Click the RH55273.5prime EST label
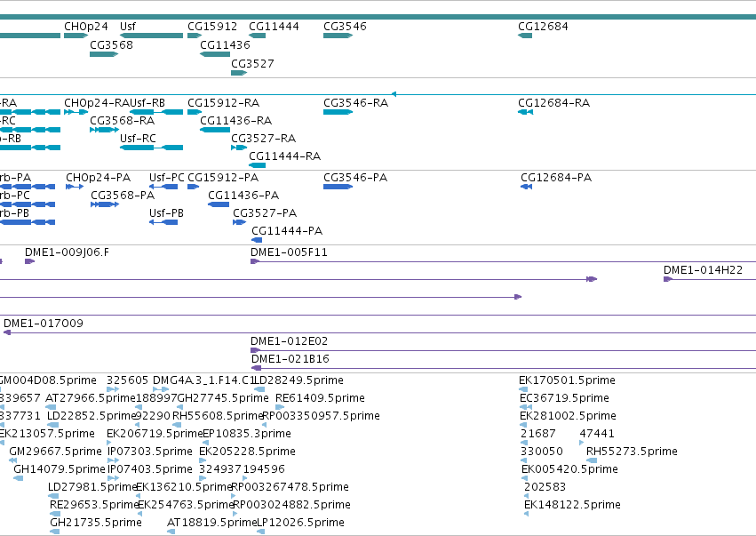756x536 pixels. (x=632, y=452)
